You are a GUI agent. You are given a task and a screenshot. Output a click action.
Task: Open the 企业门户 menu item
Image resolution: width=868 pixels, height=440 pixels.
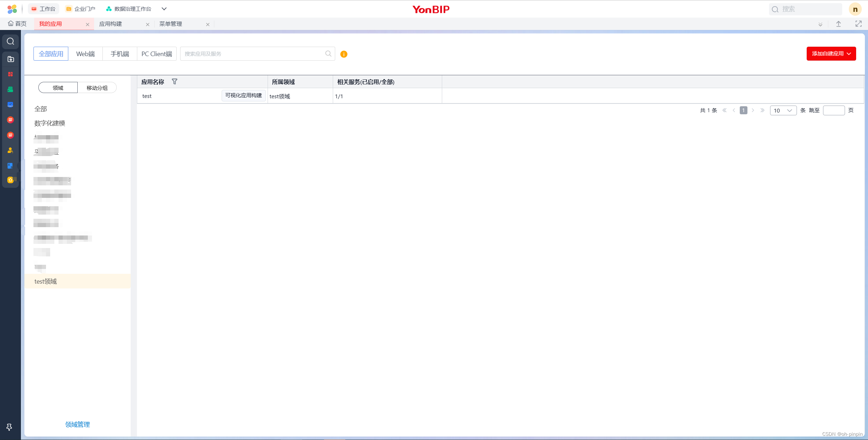coord(80,8)
